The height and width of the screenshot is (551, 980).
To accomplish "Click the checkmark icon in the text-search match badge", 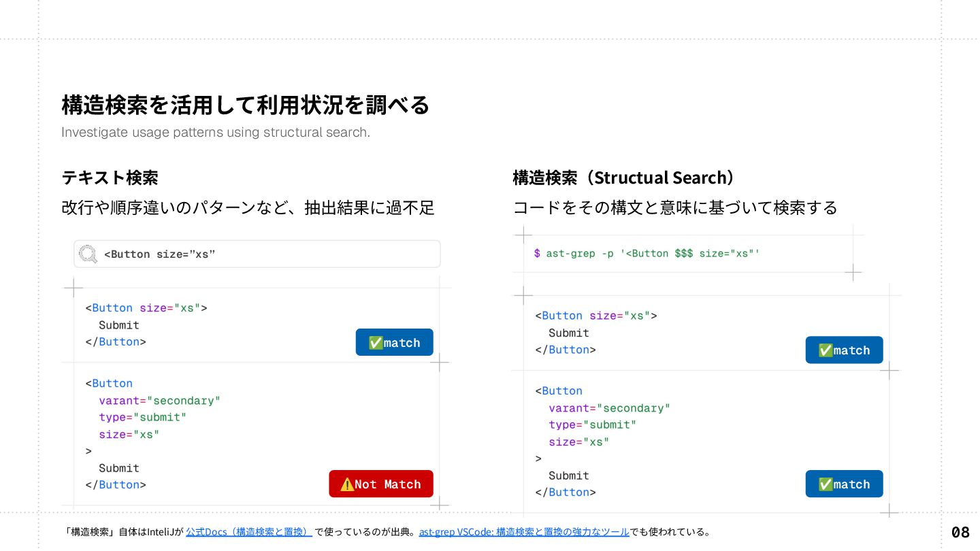I will click(375, 343).
